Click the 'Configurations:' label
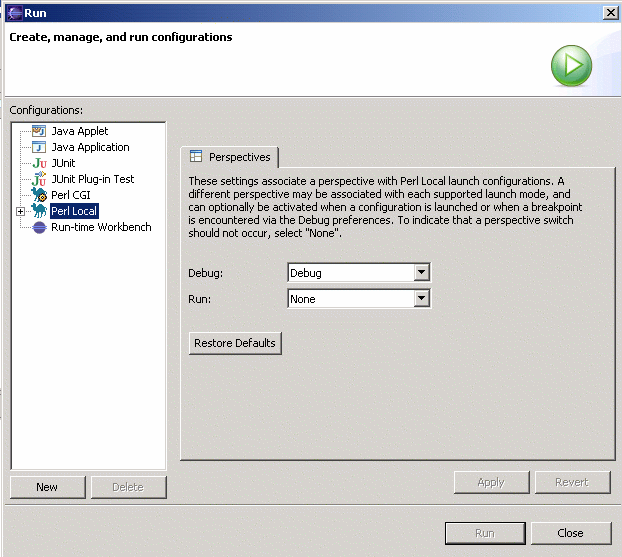 (46, 110)
